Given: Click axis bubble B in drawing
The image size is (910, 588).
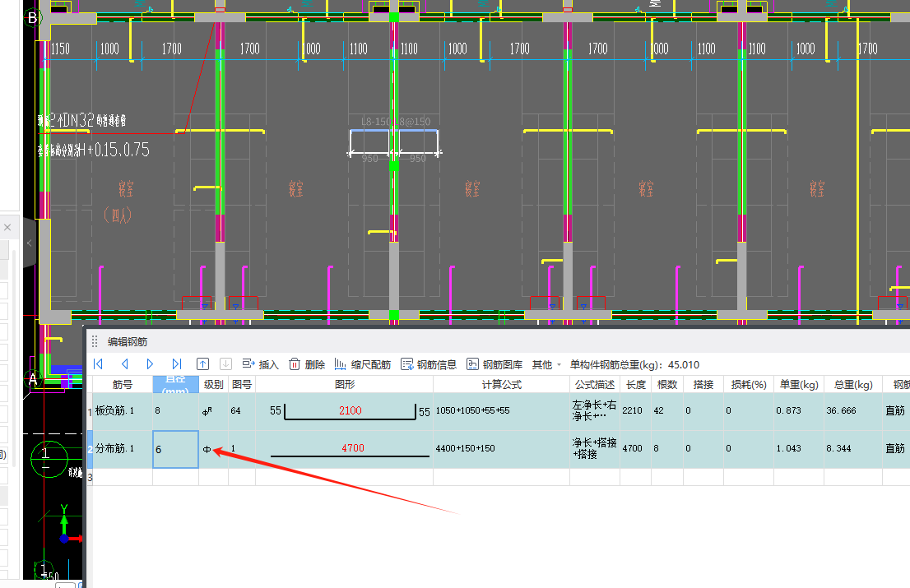Looking at the screenshot, I should pos(33,18).
